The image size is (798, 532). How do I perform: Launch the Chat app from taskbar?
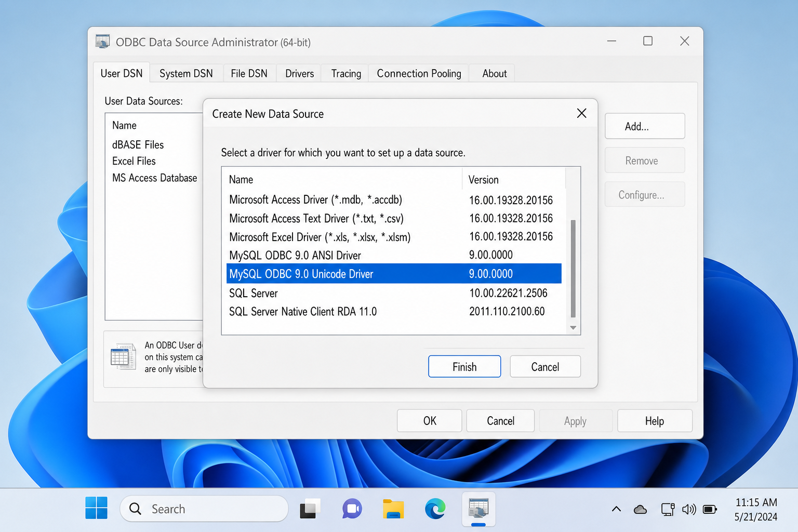(x=352, y=509)
